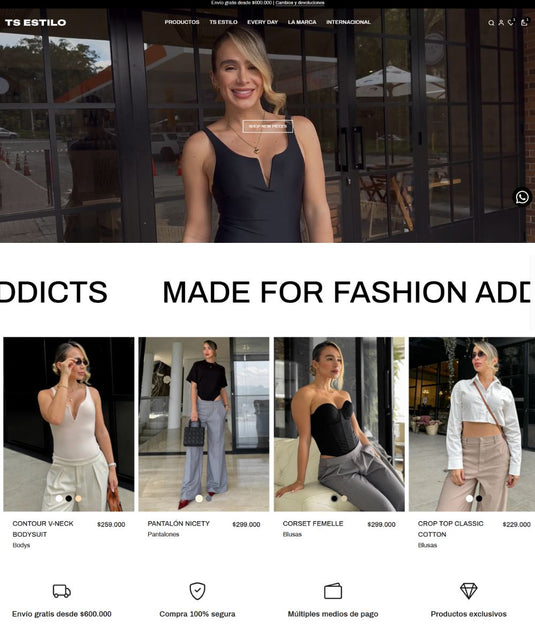This screenshot has height=642, width=535.
Task: Open the user account icon
Action: click(x=501, y=23)
